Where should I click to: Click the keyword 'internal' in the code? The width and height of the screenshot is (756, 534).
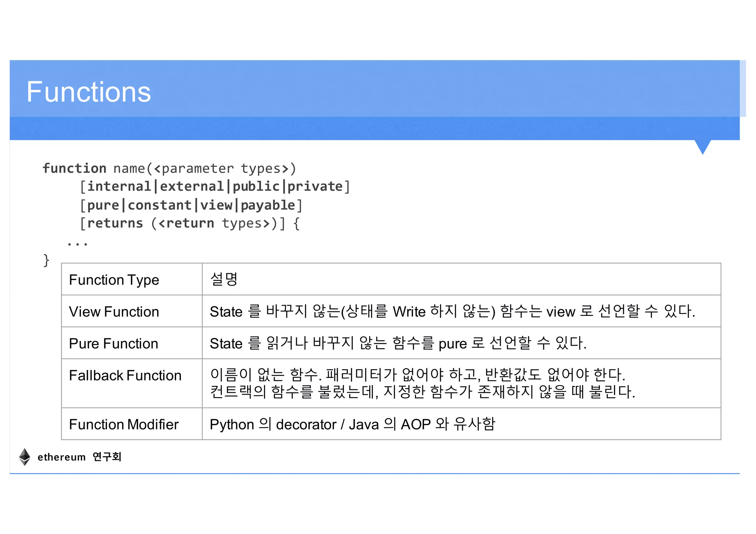pyautogui.click(x=119, y=186)
